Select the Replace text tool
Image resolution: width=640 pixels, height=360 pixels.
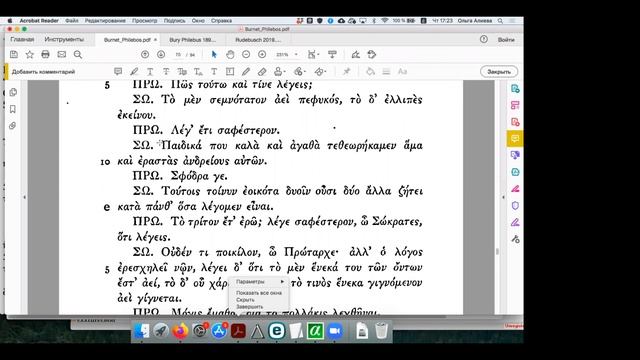coord(182,71)
